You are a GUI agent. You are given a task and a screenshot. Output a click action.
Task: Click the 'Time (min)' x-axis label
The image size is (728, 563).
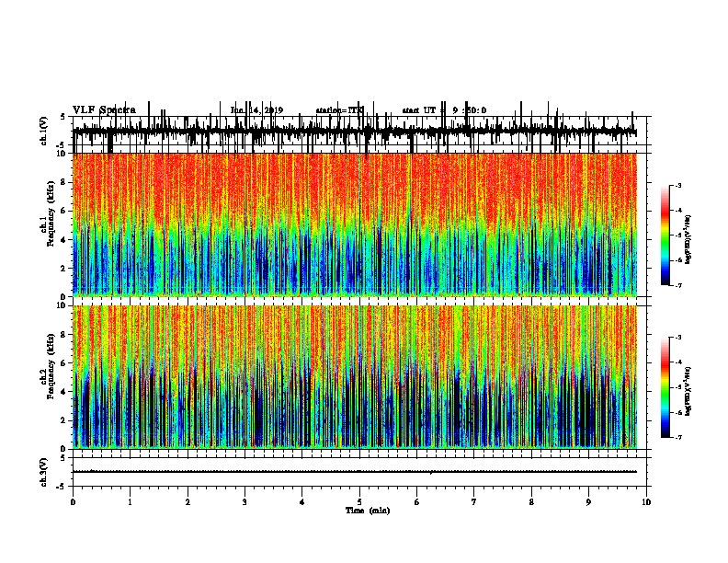(x=368, y=511)
